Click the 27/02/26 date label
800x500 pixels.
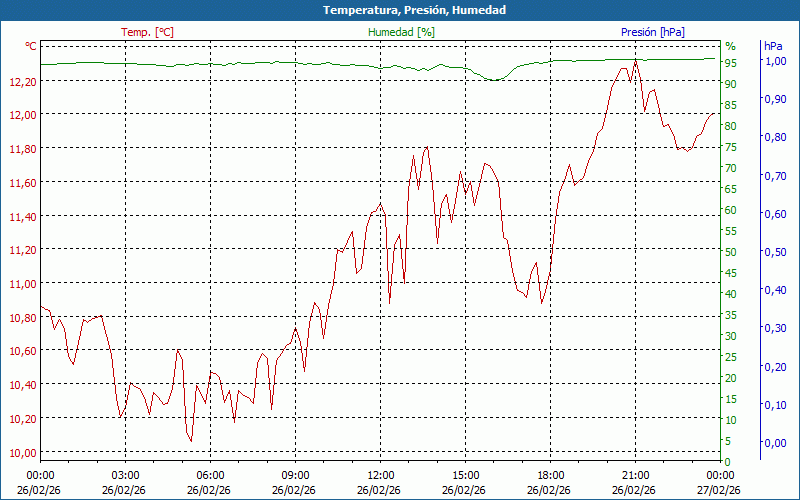coord(720,490)
